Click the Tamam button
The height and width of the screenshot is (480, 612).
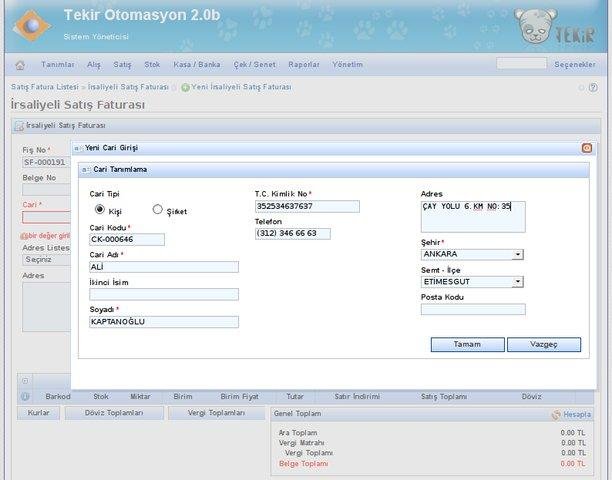click(x=468, y=345)
